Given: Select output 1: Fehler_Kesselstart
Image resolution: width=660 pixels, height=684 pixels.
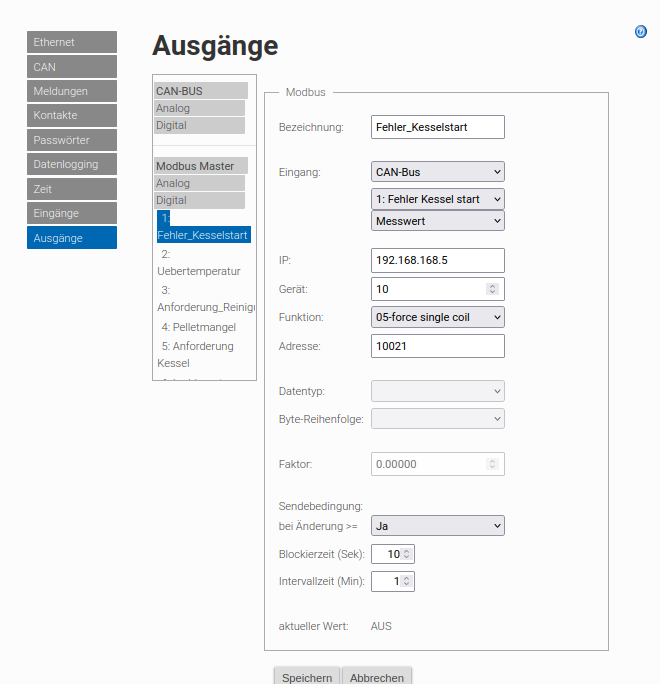Looking at the screenshot, I should pyautogui.click(x=204, y=226).
